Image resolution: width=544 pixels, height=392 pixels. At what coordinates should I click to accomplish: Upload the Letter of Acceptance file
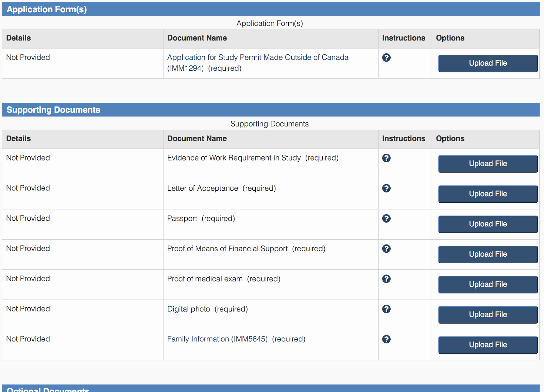(x=488, y=194)
